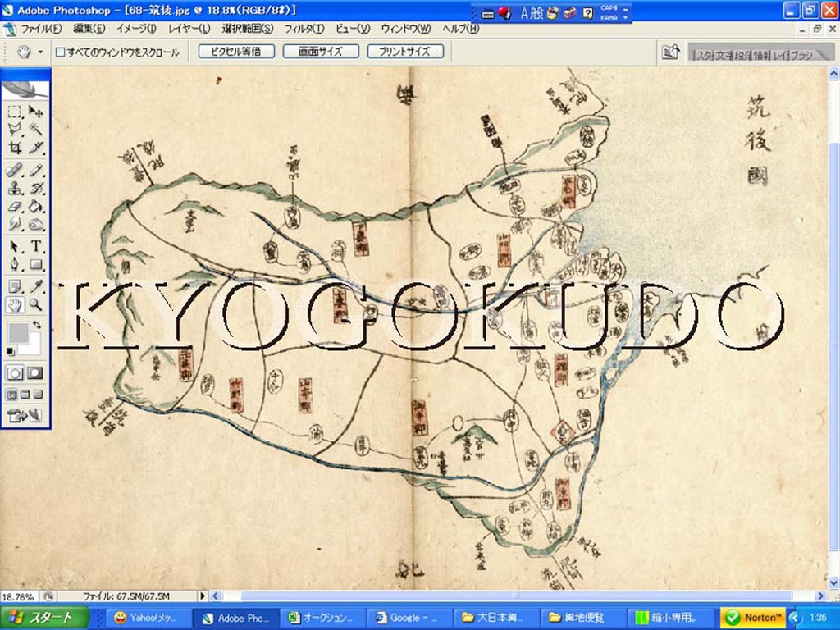
Task: Open the 選択範囲 menu
Action: coord(248,29)
